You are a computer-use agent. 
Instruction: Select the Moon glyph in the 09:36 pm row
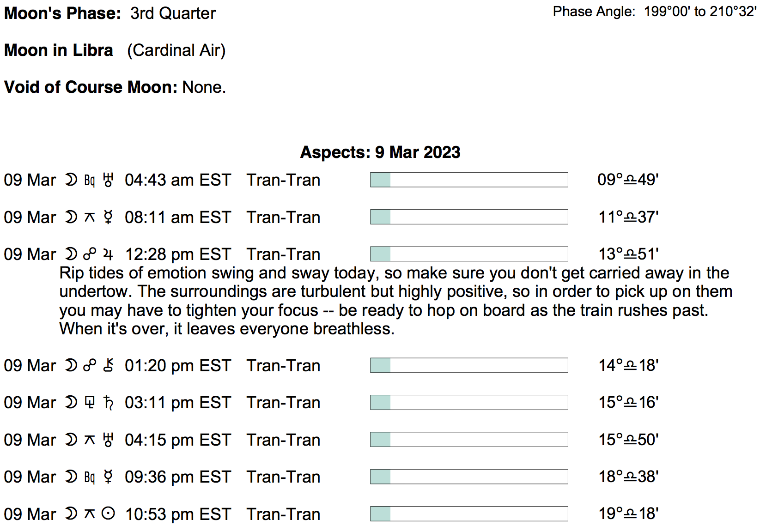71,477
